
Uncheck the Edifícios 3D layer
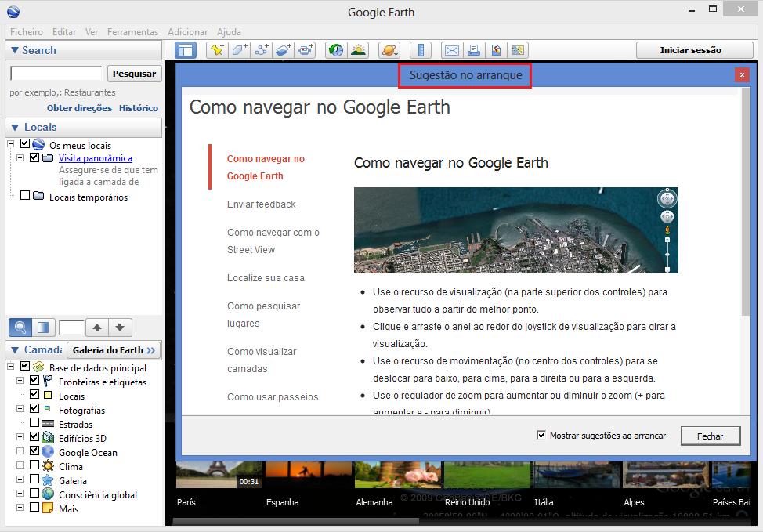34,438
